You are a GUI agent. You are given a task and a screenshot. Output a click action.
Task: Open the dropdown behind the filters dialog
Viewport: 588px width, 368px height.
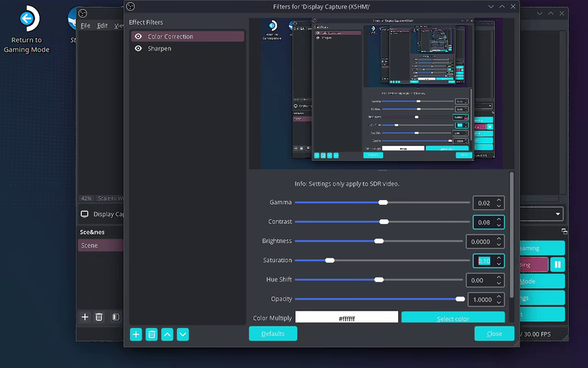541,214
